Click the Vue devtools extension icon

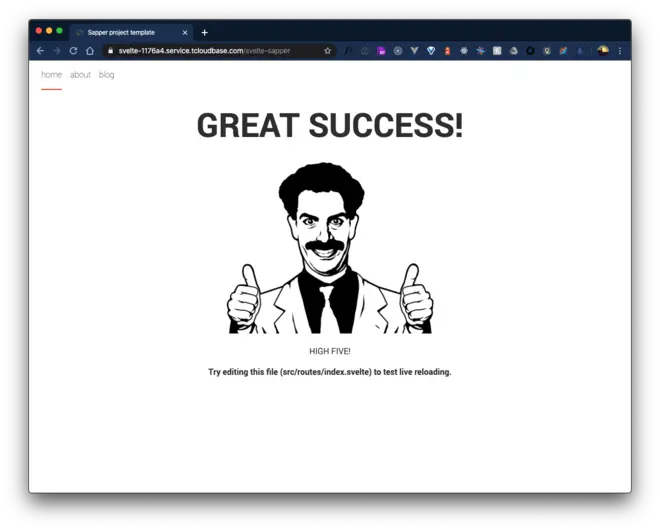[x=414, y=51]
